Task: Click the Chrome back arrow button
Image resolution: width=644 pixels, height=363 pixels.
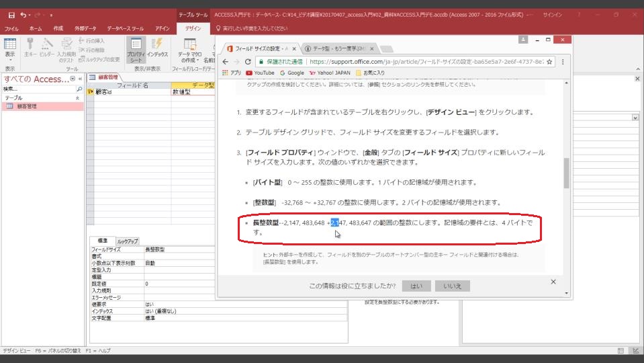Action: point(224,63)
